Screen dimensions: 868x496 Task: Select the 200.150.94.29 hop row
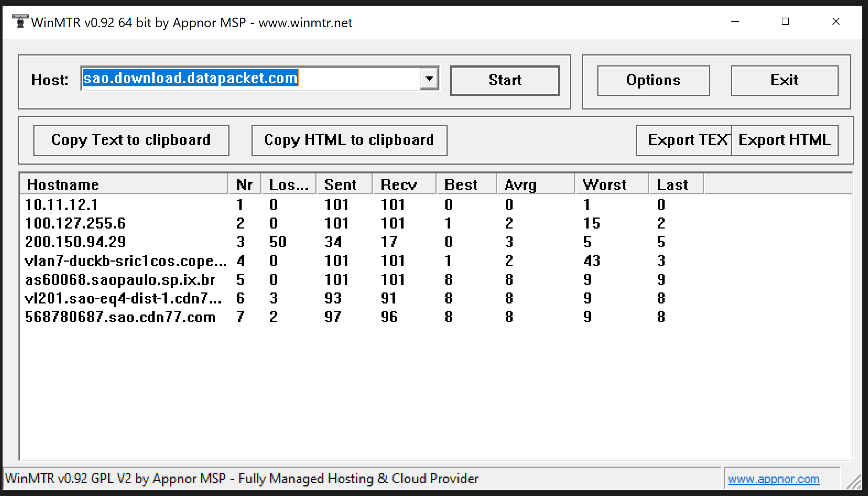362,242
